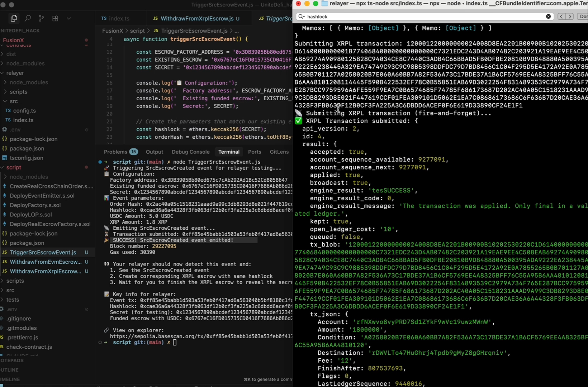
Task: Go to previous hashlock search match
Action: 561,16
